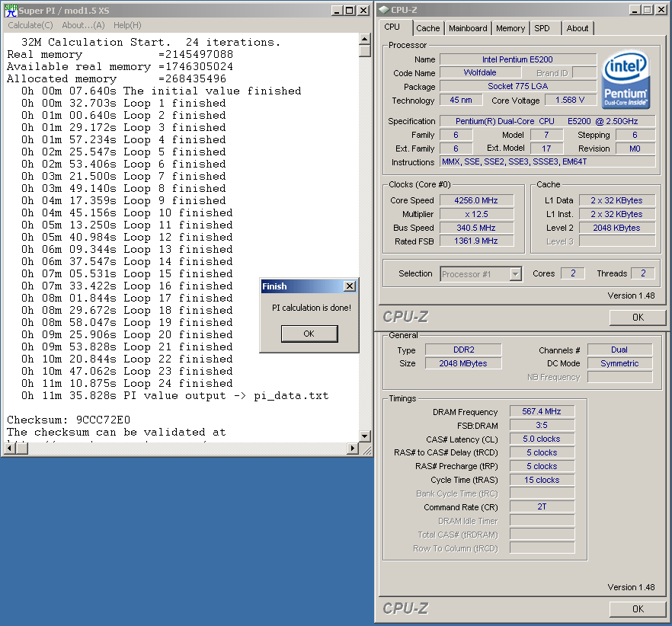This screenshot has height=626, width=672.
Task: Click the Super PI vertical scrollbar thumb
Action: click(365, 51)
